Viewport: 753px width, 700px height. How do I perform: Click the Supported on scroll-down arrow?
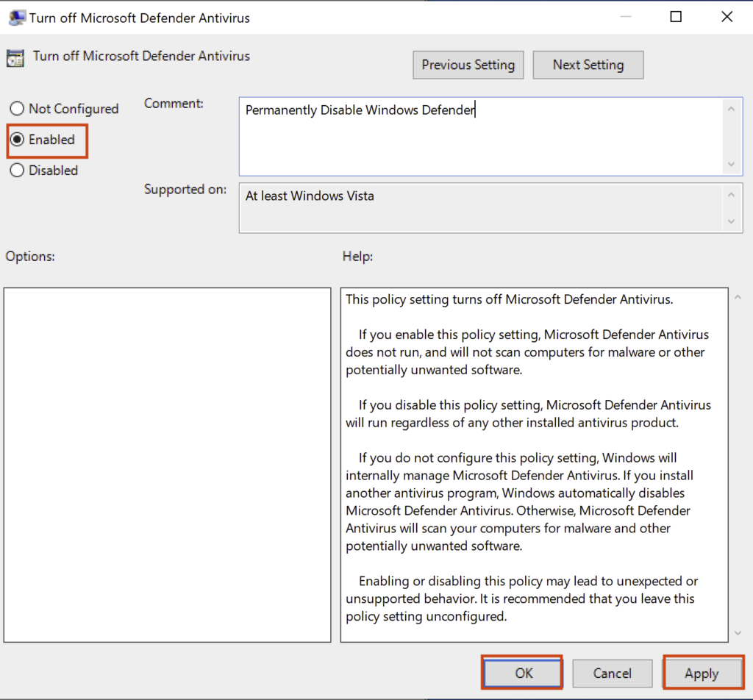coord(731,221)
